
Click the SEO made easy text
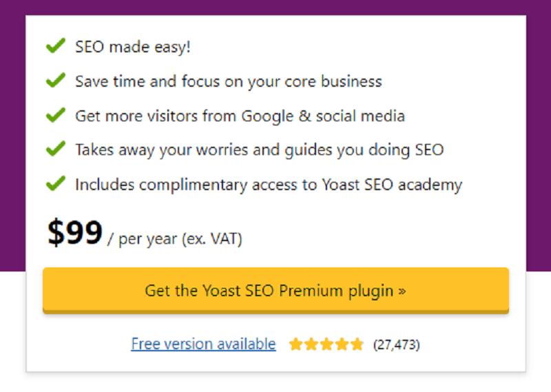coord(133,47)
